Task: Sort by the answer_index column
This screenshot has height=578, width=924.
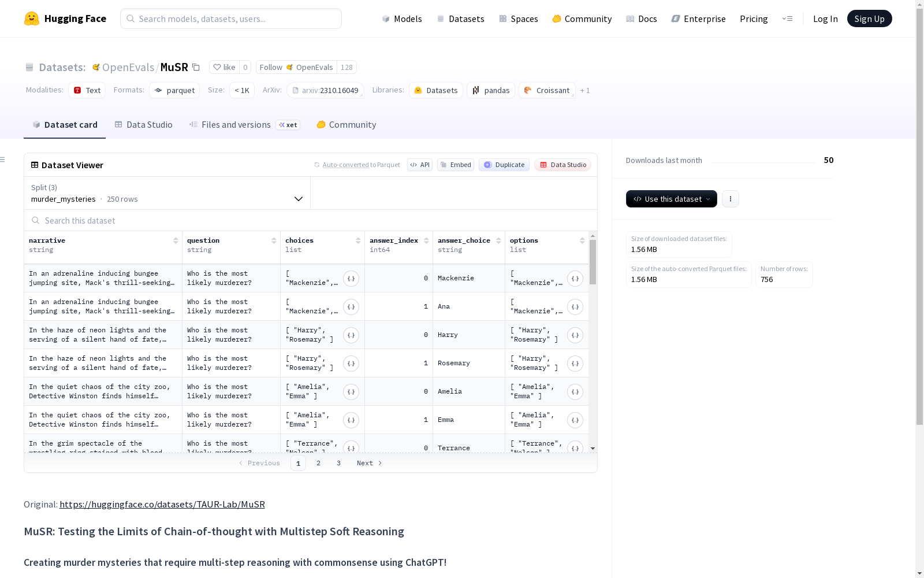Action: tap(426, 240)
